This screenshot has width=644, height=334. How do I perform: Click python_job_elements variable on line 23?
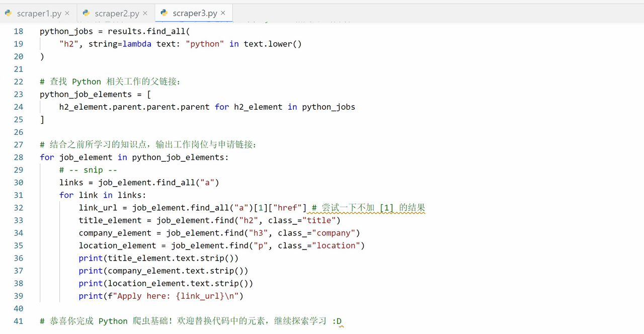tap(86, 95)
